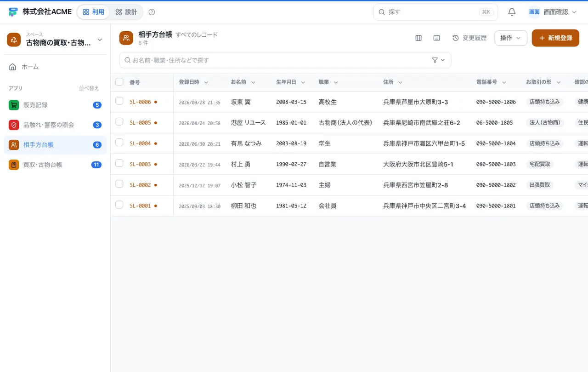Open the 住所 column menu
The width and height of the screenshot is (588, 372).
tap(401, 82)
